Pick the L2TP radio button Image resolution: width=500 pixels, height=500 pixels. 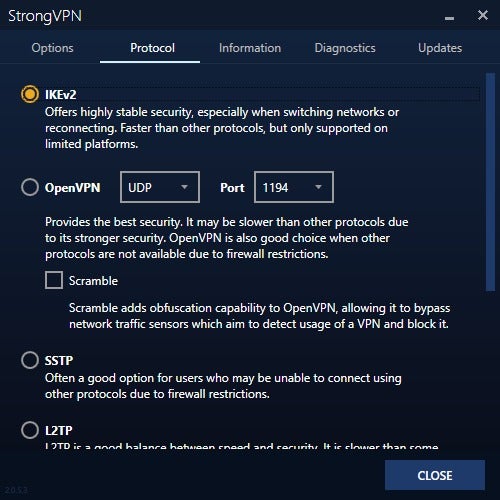click(x=30, y=430)
